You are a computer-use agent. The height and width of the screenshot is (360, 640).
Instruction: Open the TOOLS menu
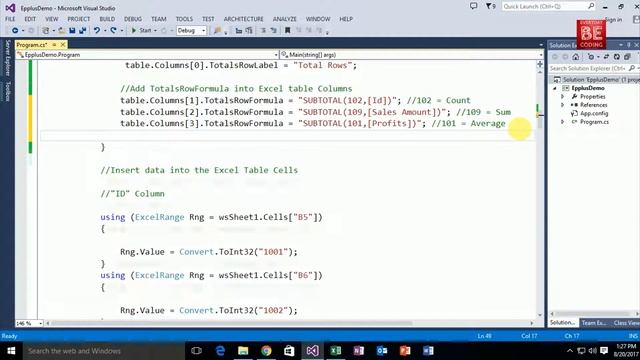(x=184, y=19)
